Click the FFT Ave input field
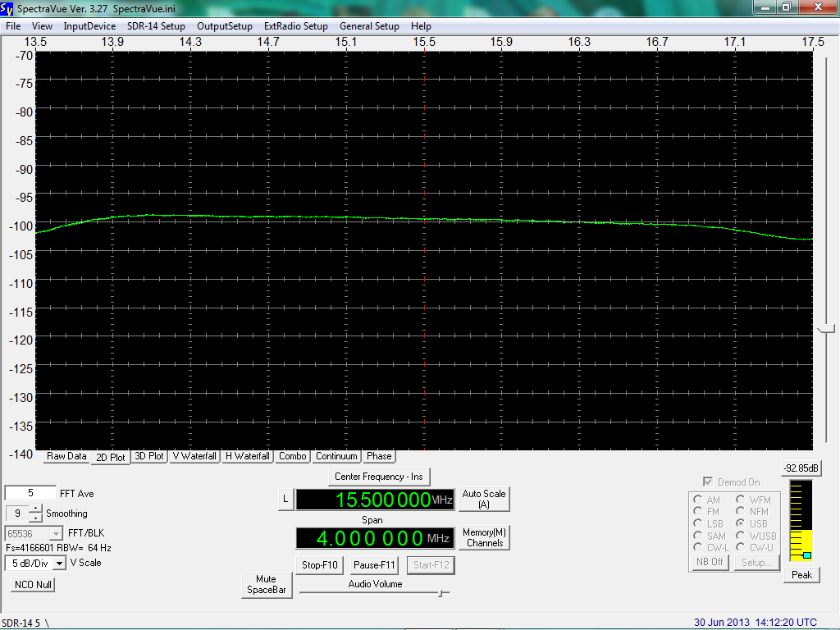The width and height of the screenshot is (840, 630). (30, 494)
